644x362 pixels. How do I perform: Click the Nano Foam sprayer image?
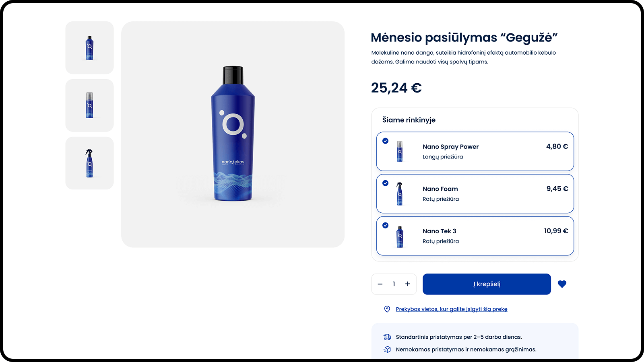[x=399, y=193]
